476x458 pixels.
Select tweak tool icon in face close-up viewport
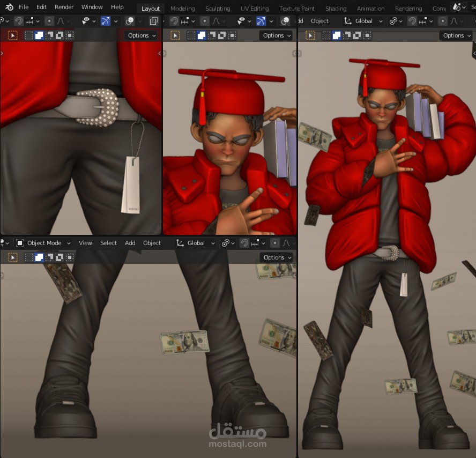(175, 35)
